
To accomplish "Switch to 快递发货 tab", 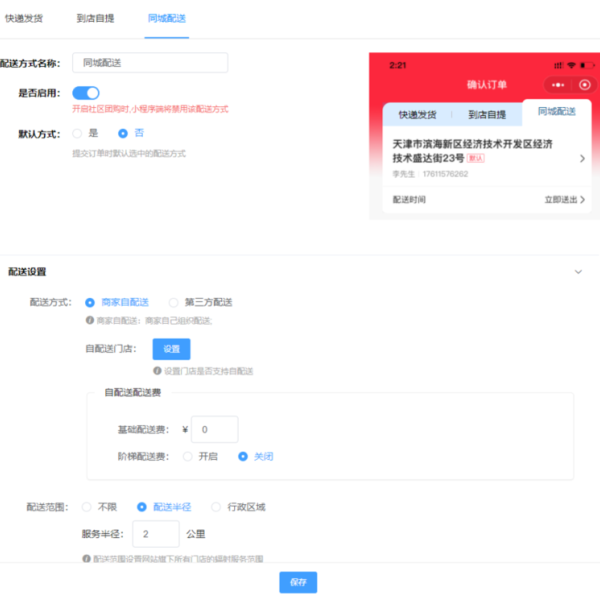I will (24, 18).
